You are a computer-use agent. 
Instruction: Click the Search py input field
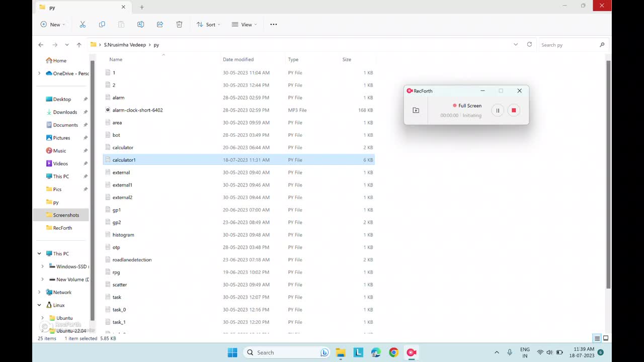[568, 45]
